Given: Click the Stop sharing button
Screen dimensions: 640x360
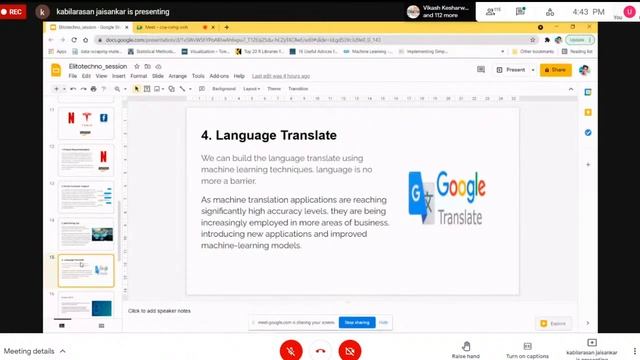Looking at the screenshot, I should 357,322.
